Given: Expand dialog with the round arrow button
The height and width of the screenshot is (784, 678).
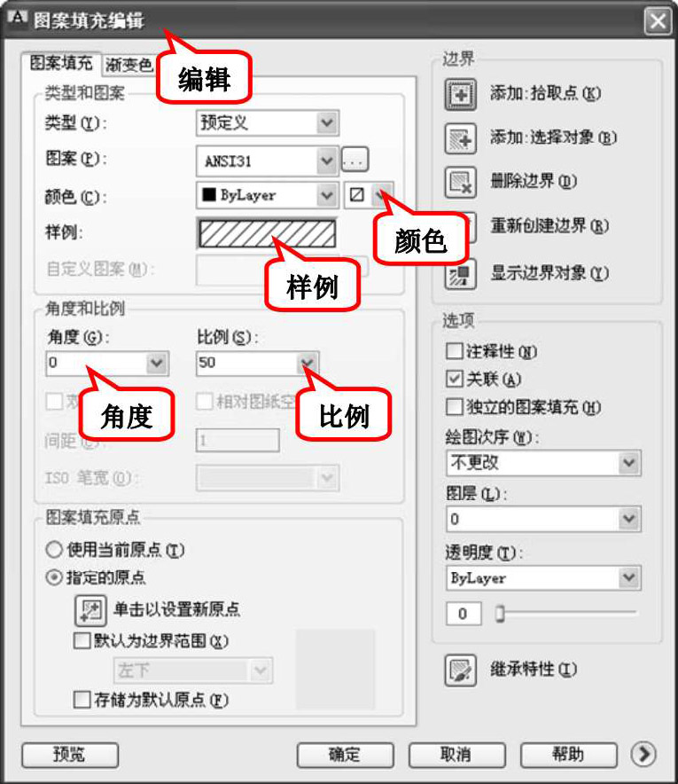Looking at the screenshot, I should click(x=643, y=754).
